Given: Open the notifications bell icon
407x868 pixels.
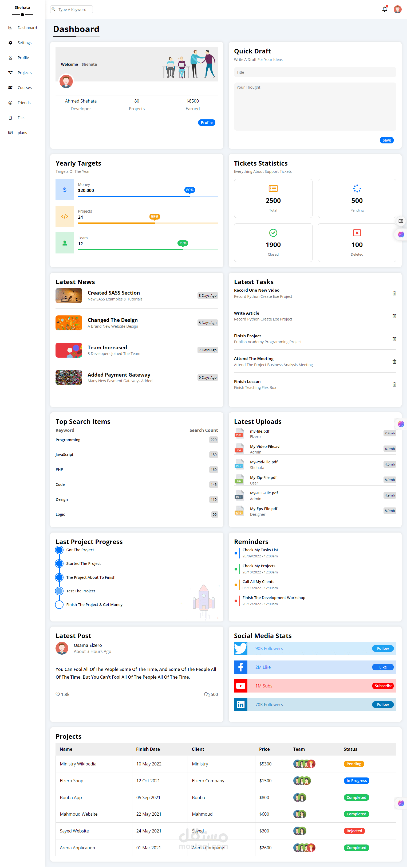Looking at the screenshot, I should click(384, 9).
